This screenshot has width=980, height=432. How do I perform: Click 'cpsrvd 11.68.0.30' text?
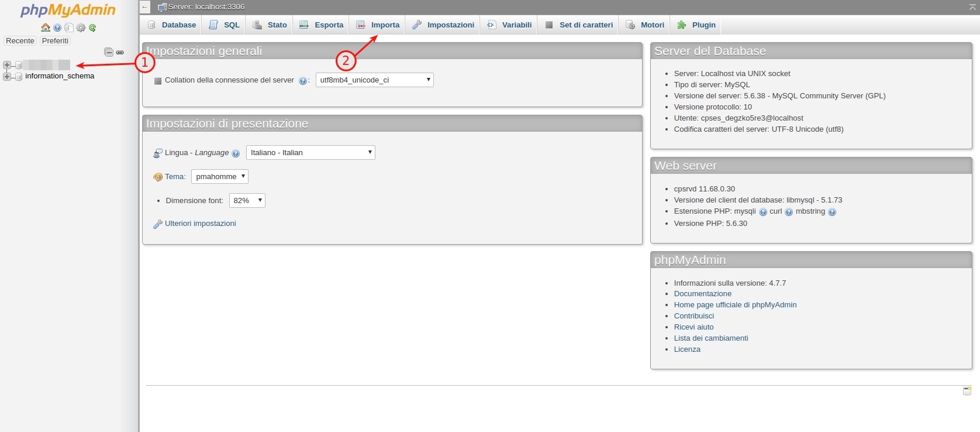click(x=705, y=189)
